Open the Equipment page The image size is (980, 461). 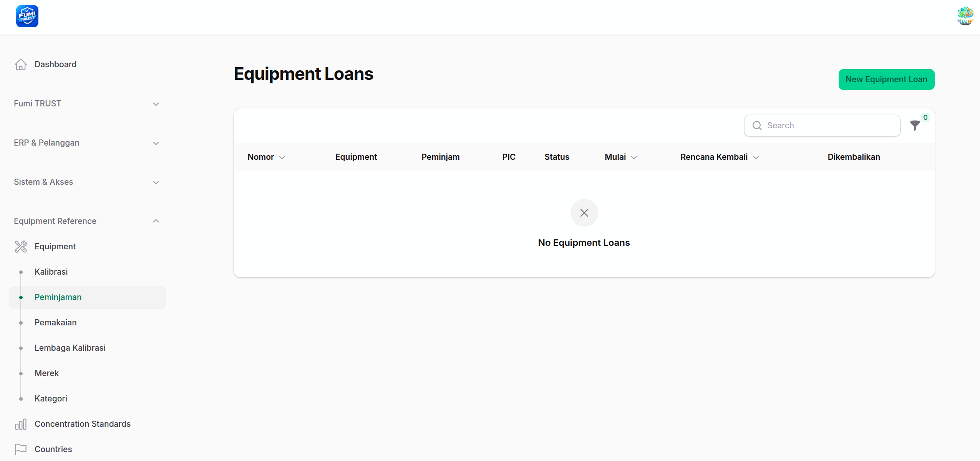(88, 247)
